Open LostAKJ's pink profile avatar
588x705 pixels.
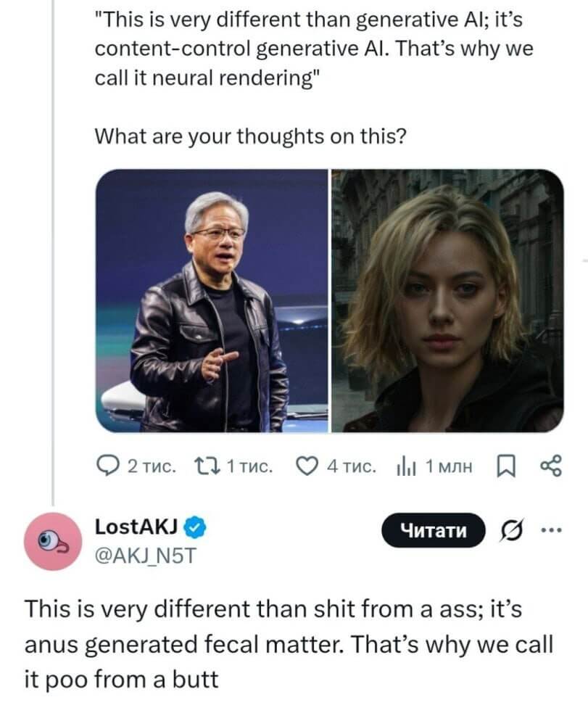tap(53, 540)
